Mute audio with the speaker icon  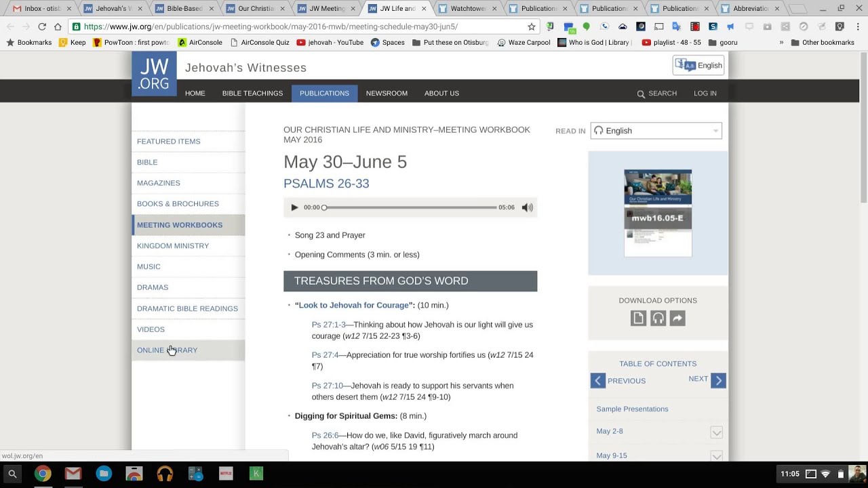pyautogui.click(x=527, y=207)
